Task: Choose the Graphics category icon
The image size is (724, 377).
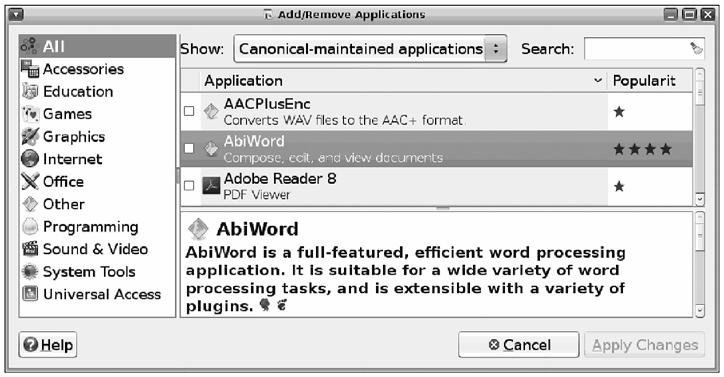Action: [30, 137]
